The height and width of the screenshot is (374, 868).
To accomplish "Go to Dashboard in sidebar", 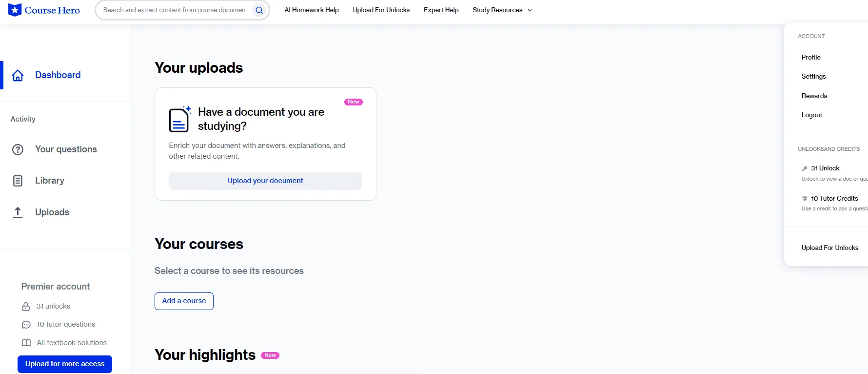I will pos(58,75).
